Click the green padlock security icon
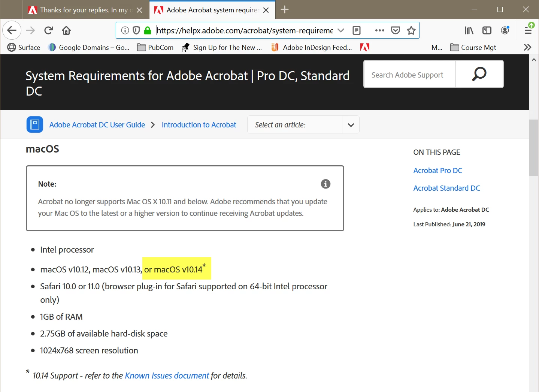This screenshot has height=392, width=539. (x=148, y=30)
